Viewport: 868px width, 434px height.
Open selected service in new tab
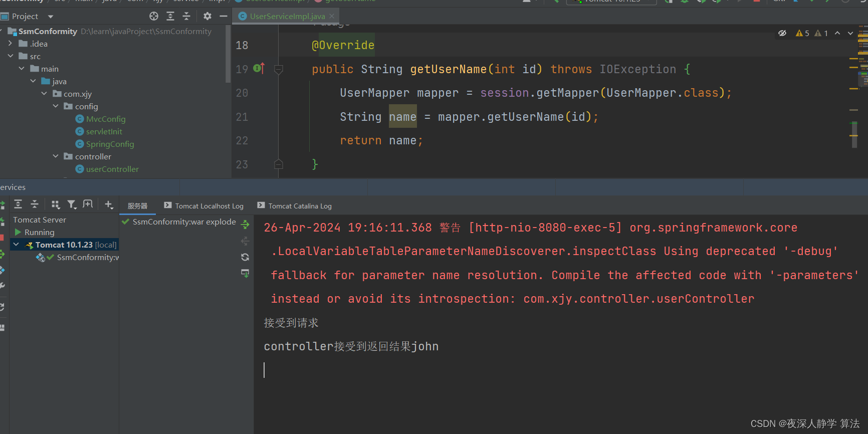click(88, 204)
